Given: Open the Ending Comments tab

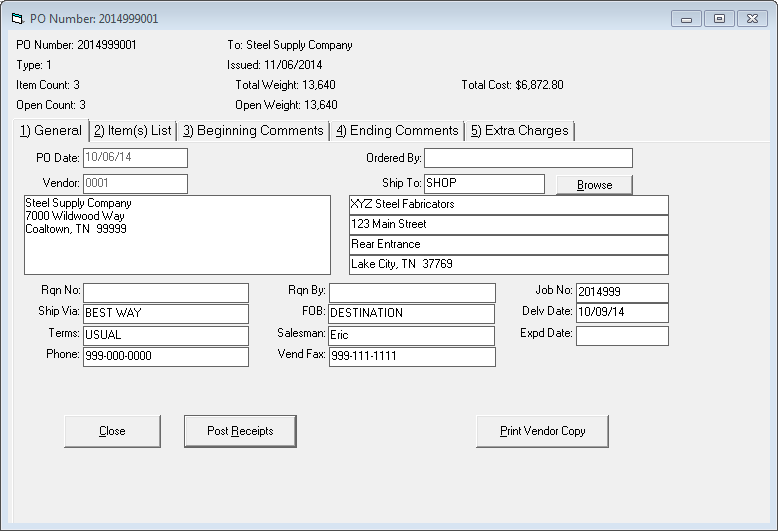Looking at the screenshot, I should coord(397,131).
